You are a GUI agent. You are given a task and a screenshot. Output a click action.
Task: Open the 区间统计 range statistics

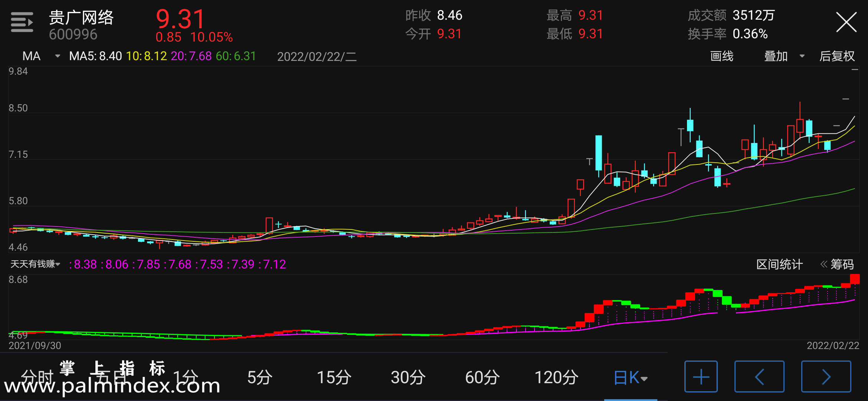point(779,264)
